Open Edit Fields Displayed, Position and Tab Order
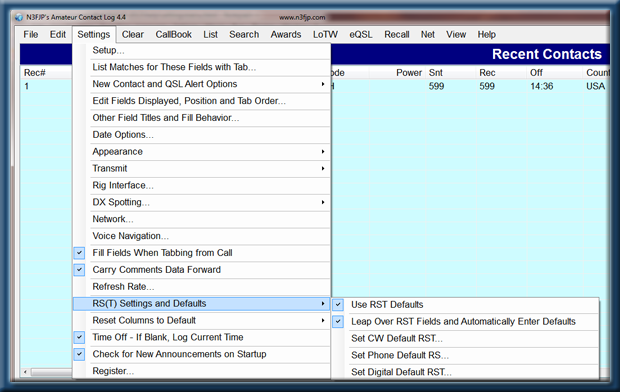Viewport: 620px width, 392px height. pos(202,101)
